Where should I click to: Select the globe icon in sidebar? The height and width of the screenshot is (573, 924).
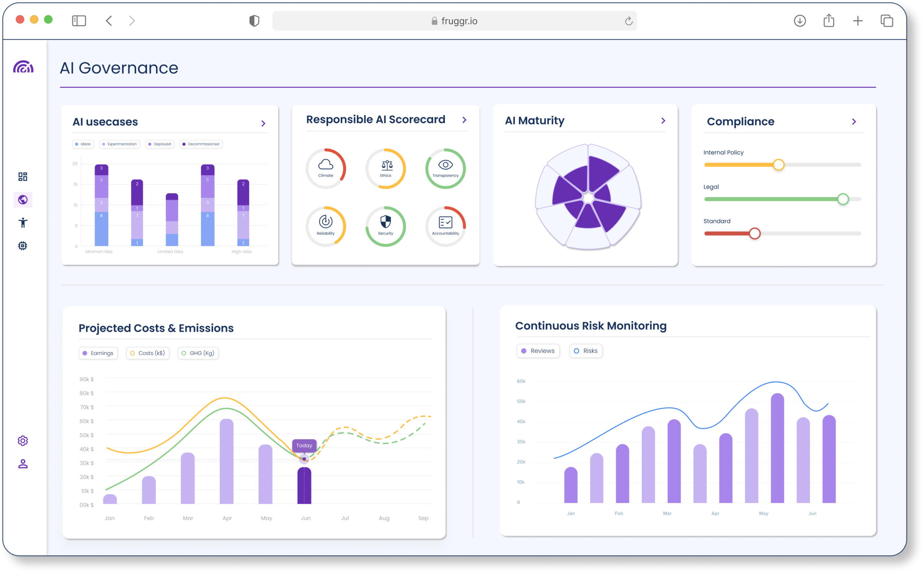coord(23,200)
